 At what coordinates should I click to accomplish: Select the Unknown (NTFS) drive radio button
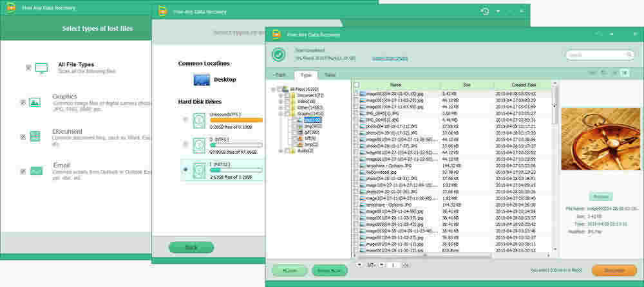pyautogui.click(x=185, y=120)
